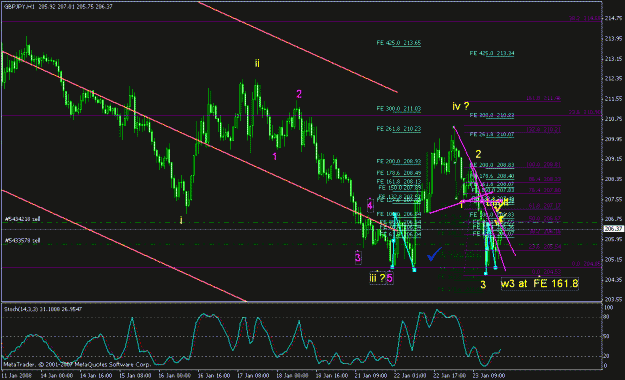
Task: Select the yellow 'ii' wave label
Action: coord(257,63)
